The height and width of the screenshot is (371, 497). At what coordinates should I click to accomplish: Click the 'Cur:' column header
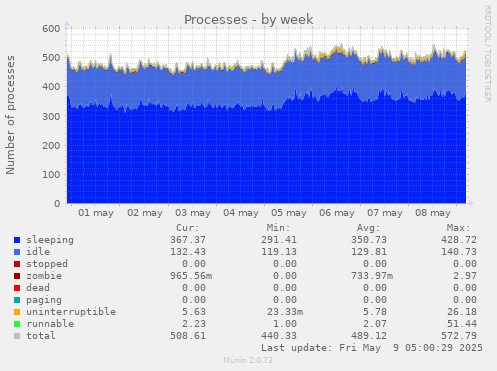pyautogui.click(x=188, y=228)
